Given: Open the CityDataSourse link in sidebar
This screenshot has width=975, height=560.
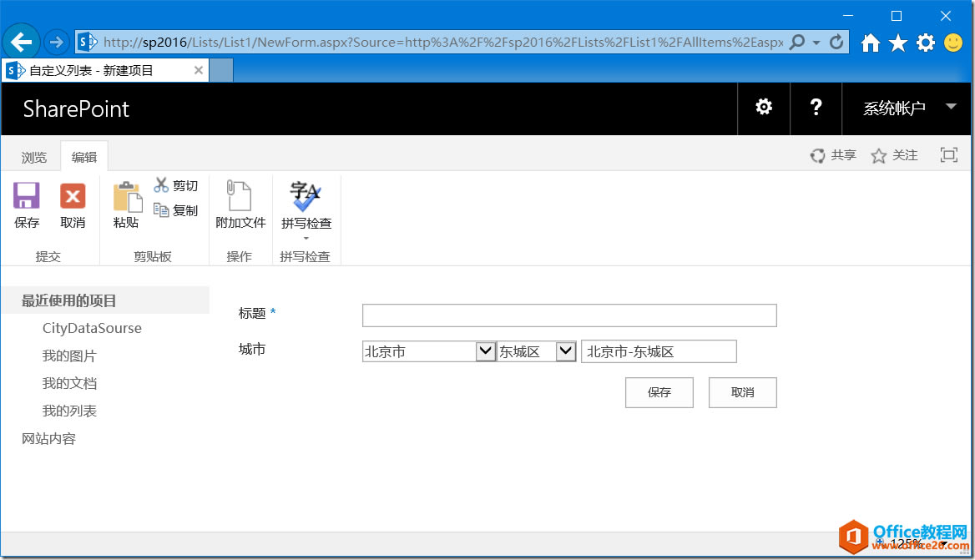Looking at the screenshot, I should (x=92, y=328).
